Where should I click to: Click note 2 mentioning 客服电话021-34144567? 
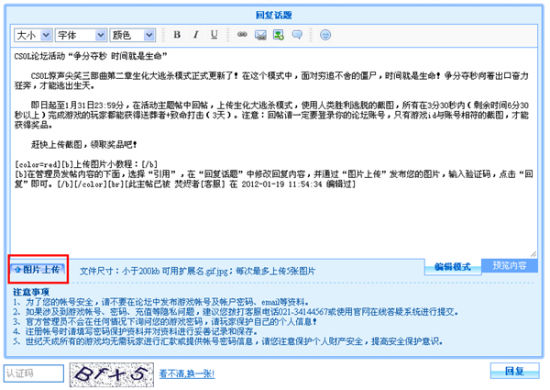click(x=236, y=312)
